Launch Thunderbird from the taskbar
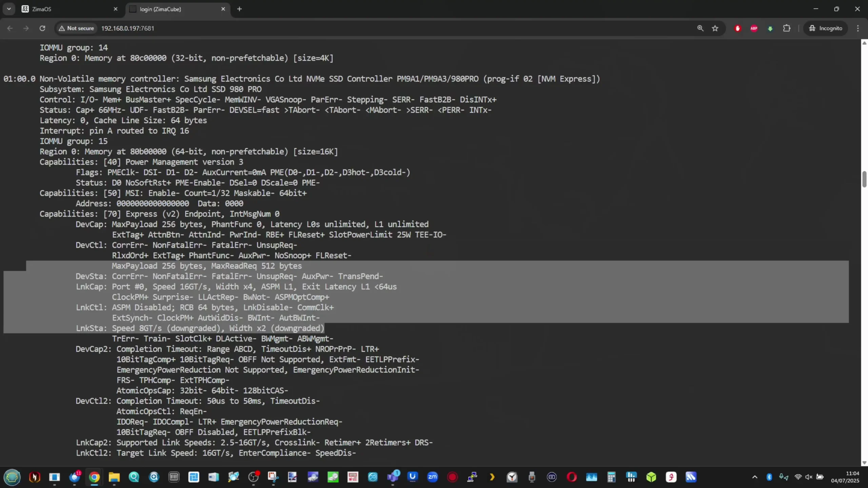The width and height of the screenshot is (868, 488). 75,477
